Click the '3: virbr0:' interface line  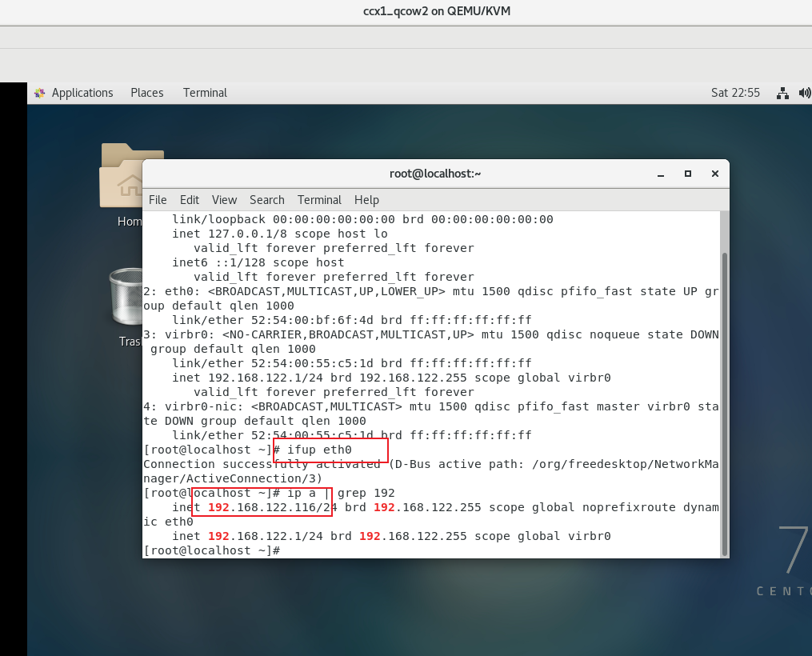[431, 334]
